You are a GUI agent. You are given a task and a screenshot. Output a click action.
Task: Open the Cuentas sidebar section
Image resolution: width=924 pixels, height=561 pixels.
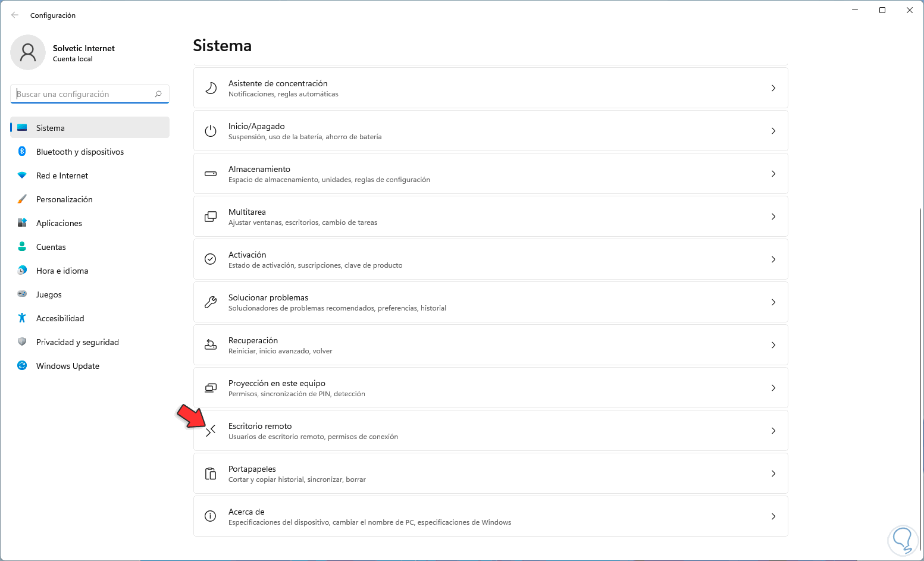51,247
